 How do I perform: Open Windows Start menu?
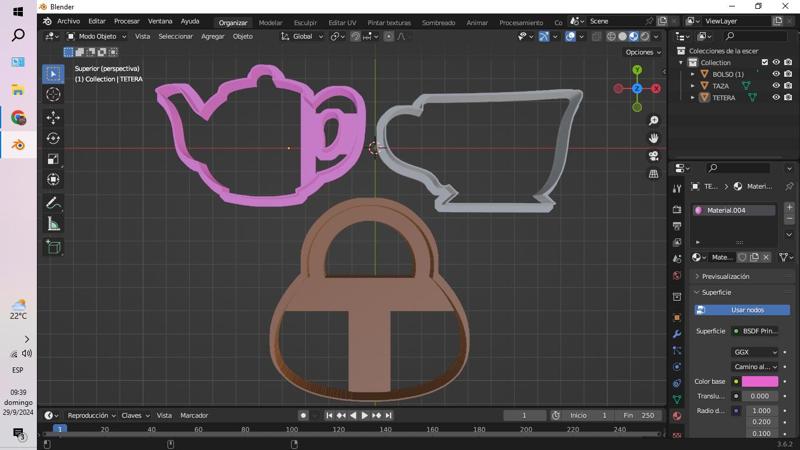click(x=18, y=11)
